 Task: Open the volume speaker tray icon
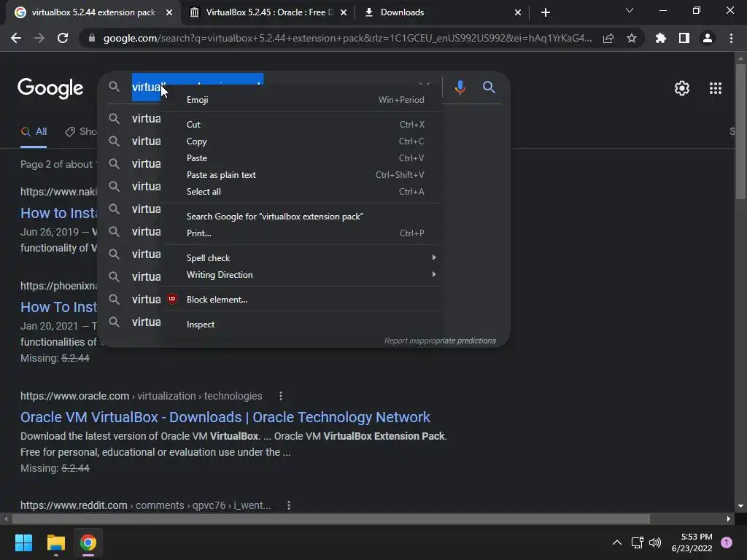click(655, 542)
